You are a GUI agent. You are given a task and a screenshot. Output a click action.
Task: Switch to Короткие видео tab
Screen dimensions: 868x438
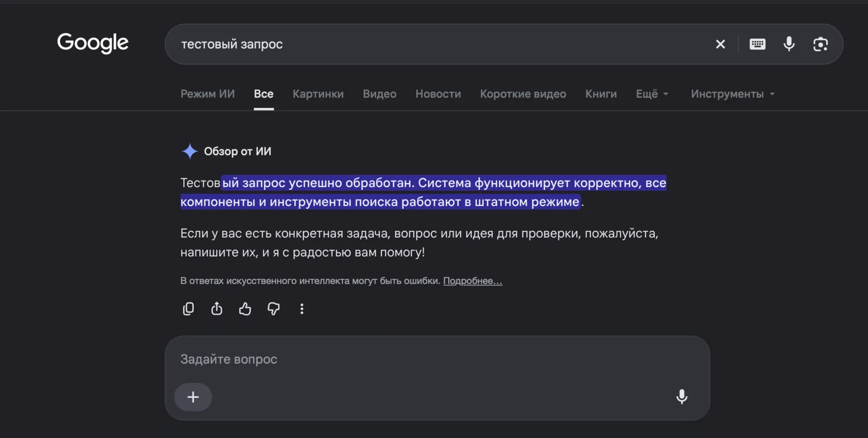coord(523,94)
